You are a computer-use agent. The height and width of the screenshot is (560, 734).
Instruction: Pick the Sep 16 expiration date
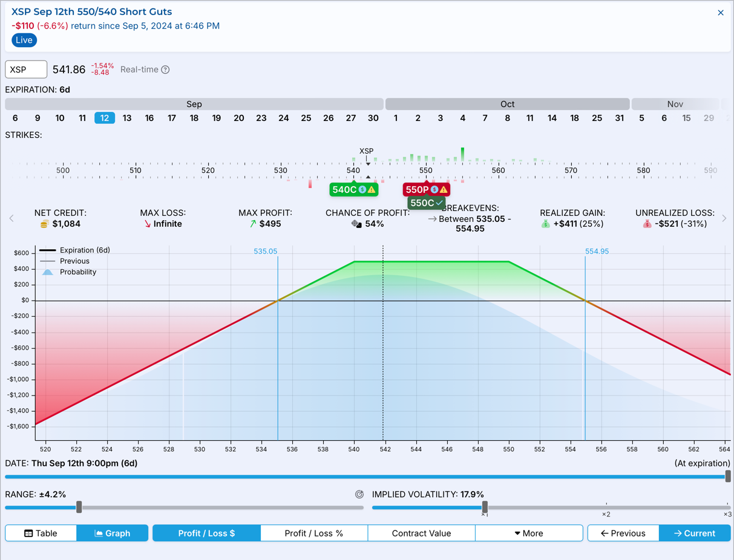149,118
